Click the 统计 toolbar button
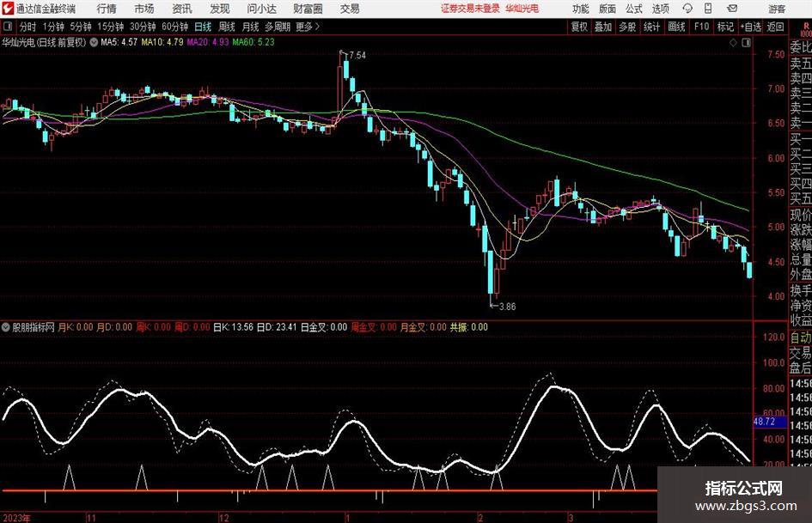Image resolution: width=812 pixels, height=523 pixels. coord(651,27)
